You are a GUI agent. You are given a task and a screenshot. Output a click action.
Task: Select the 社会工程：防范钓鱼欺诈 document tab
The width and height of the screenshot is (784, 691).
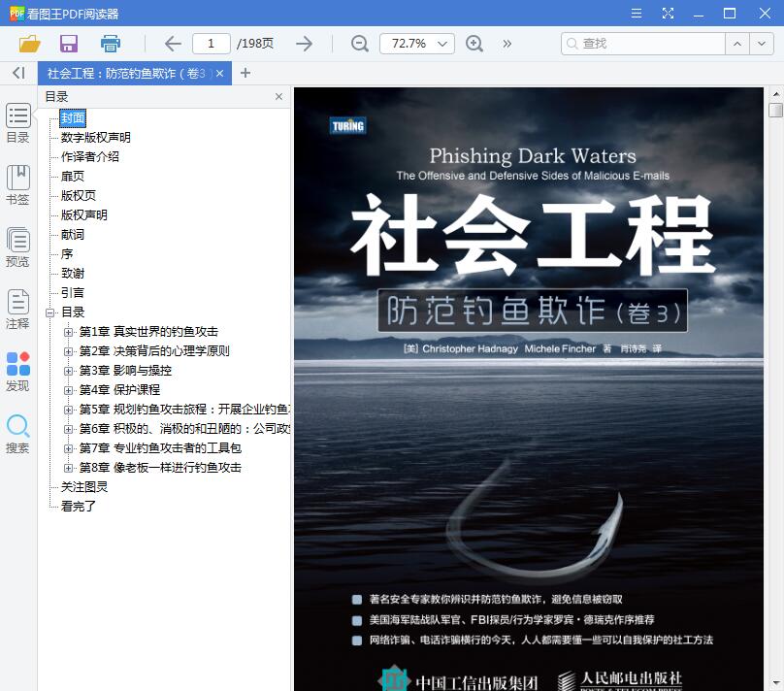tap(126, 73)
